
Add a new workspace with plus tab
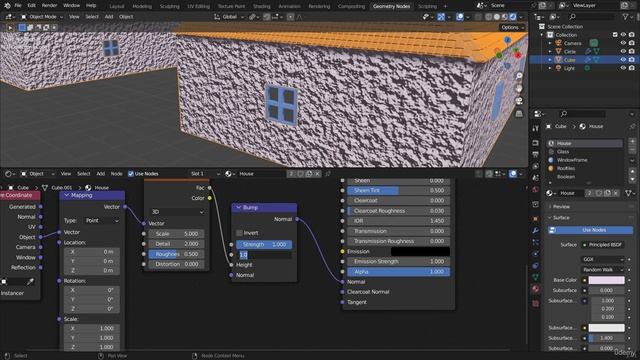(x=445, y=6)
